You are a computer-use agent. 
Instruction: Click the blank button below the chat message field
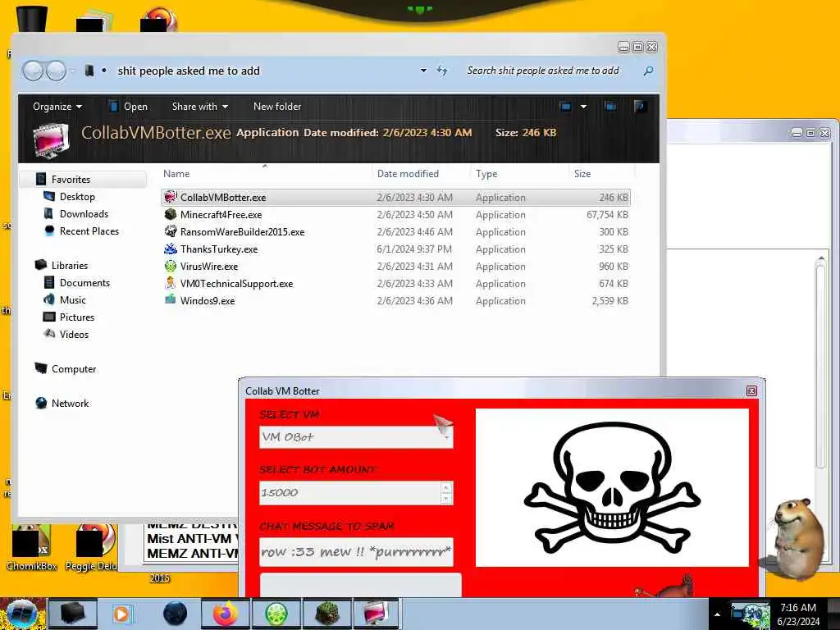point(361,585)
